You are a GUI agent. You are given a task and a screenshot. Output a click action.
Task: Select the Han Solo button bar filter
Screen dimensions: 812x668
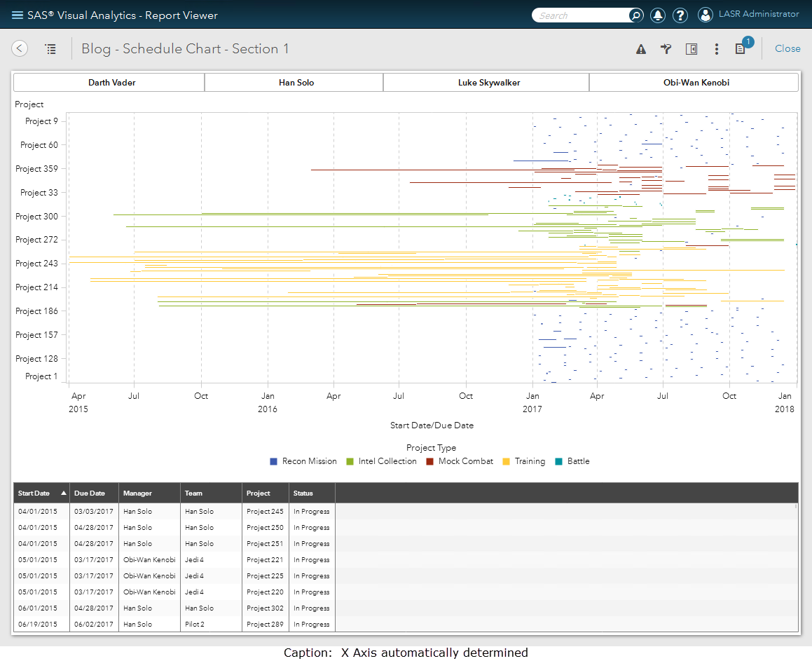[x=296, y=83]
